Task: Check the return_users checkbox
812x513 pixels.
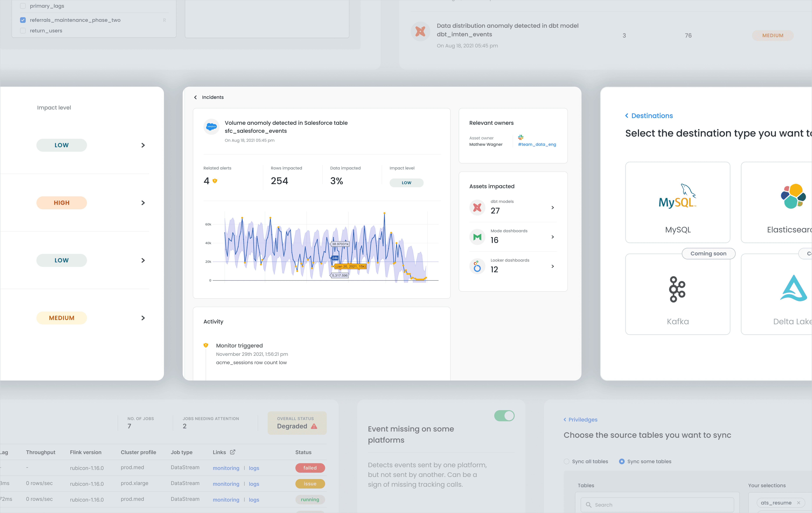Action: click(x=23, y=31)
